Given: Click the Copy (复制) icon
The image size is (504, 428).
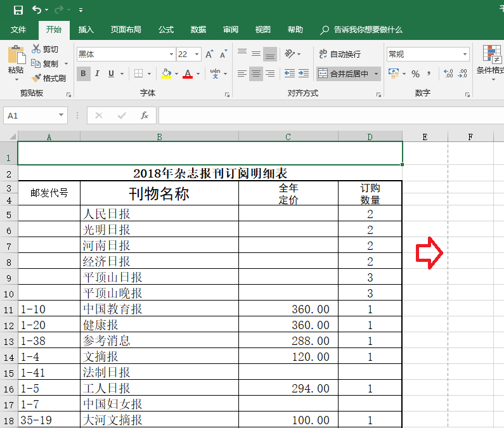Looking at the screenshot, I should point(36,63).
